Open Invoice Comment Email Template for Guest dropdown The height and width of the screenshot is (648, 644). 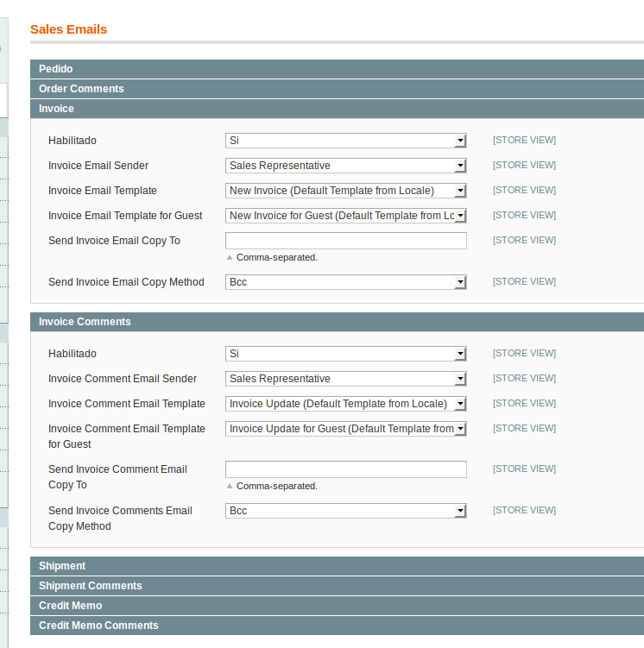point(345,429)
